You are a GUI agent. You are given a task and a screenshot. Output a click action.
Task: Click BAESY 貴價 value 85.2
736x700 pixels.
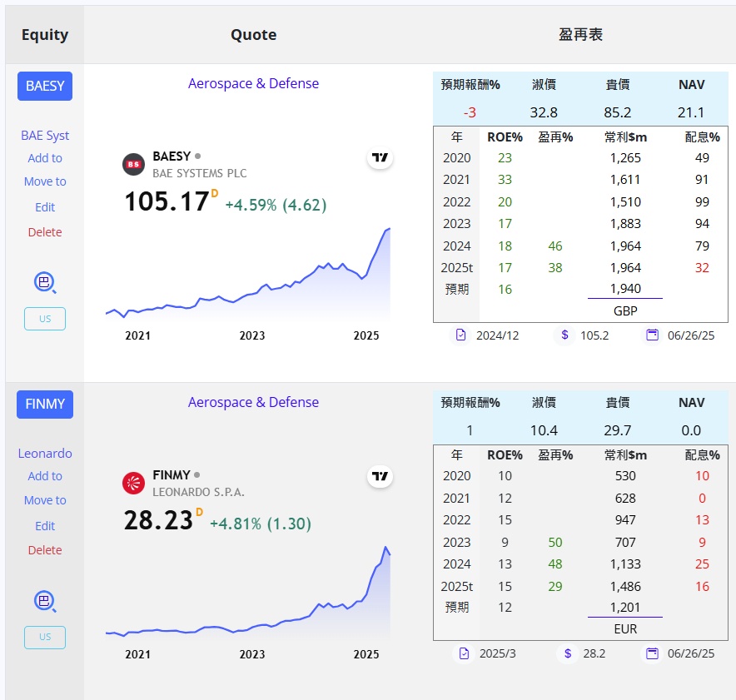click(618, 112)
